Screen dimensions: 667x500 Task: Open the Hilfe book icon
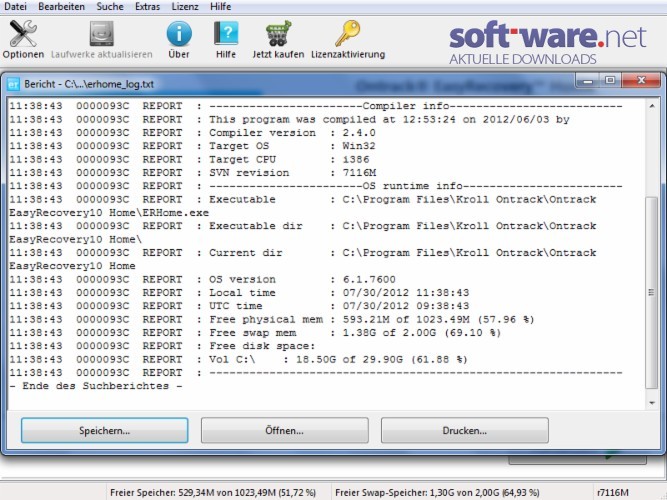coord(226,34)
